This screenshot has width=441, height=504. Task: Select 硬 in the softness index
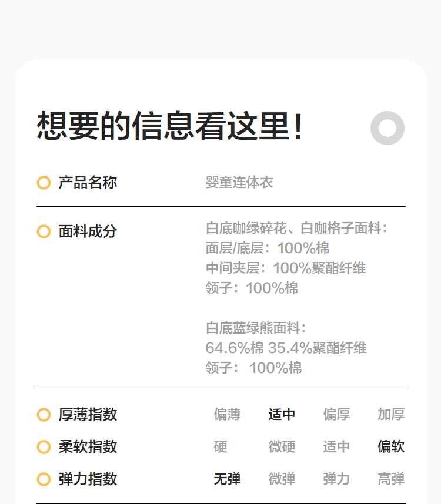click(x=220, y=447)
